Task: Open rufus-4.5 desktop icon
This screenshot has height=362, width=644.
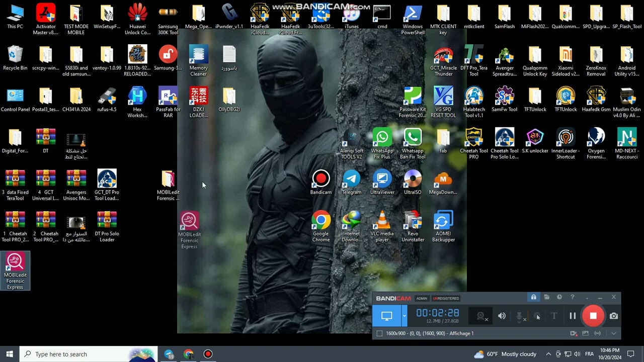Action: pos(107,100)
